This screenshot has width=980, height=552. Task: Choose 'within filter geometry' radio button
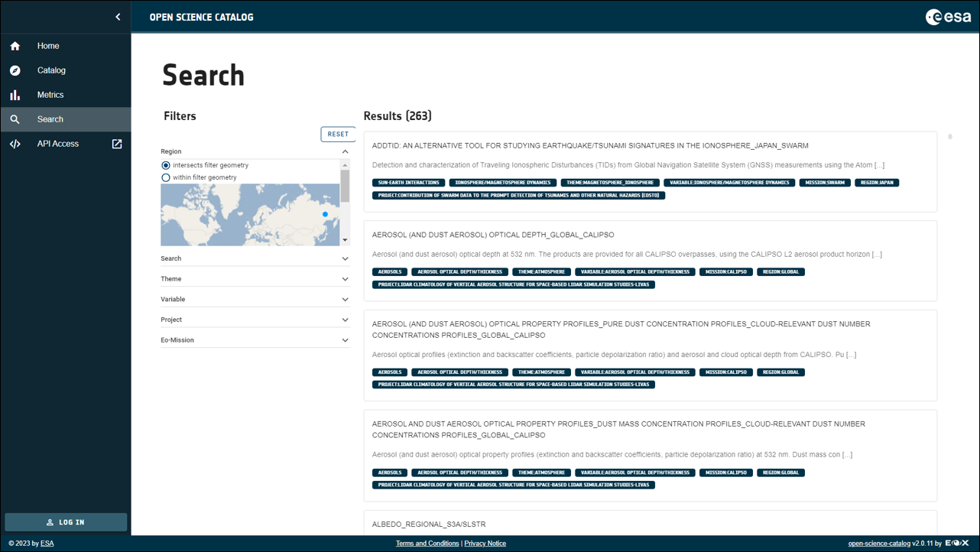[166, 177]
